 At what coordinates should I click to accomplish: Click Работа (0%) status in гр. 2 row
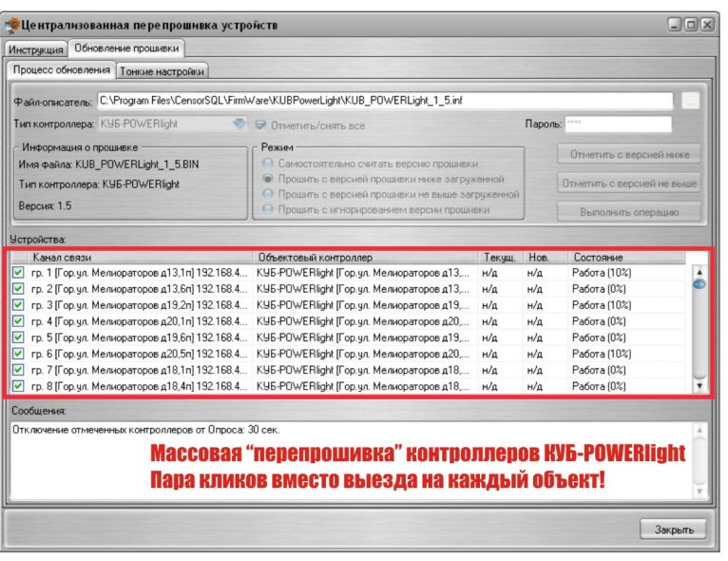599,289
